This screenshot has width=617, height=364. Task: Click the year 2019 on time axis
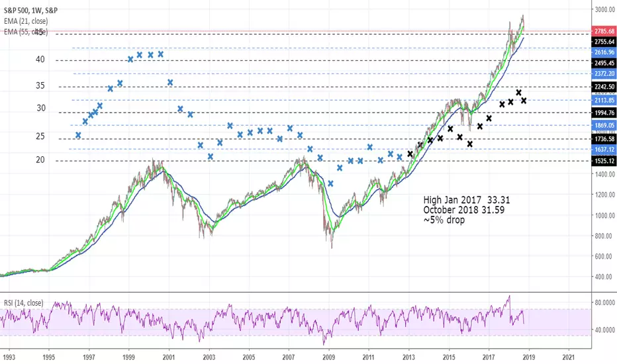coord(528,357)
